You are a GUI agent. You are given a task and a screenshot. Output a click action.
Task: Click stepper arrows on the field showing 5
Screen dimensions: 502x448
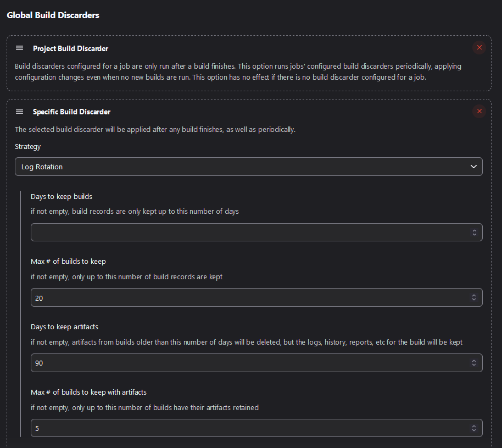(x=475, y=428)
